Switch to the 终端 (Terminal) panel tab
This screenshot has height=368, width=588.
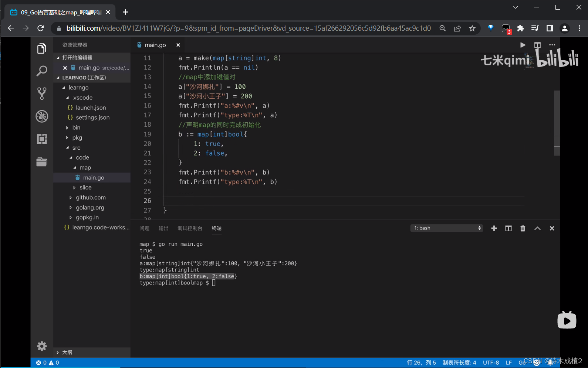(217, 228)
